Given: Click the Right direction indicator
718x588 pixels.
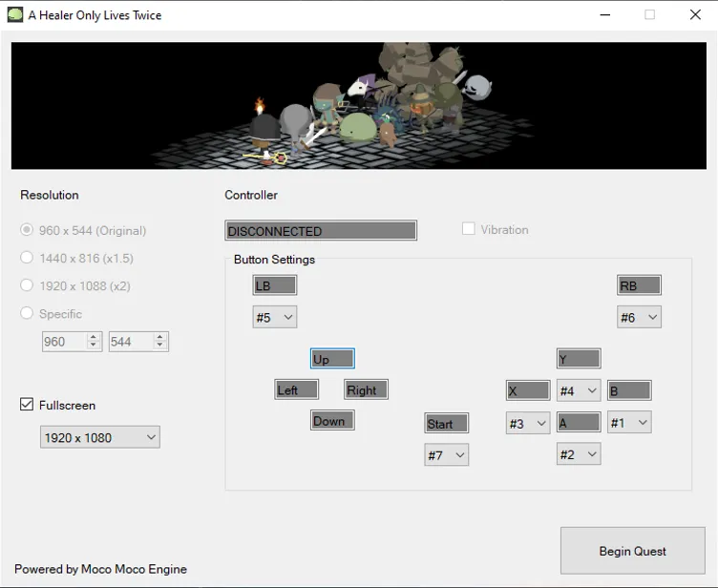Looking at the screenshot, I should pos(366,389).
